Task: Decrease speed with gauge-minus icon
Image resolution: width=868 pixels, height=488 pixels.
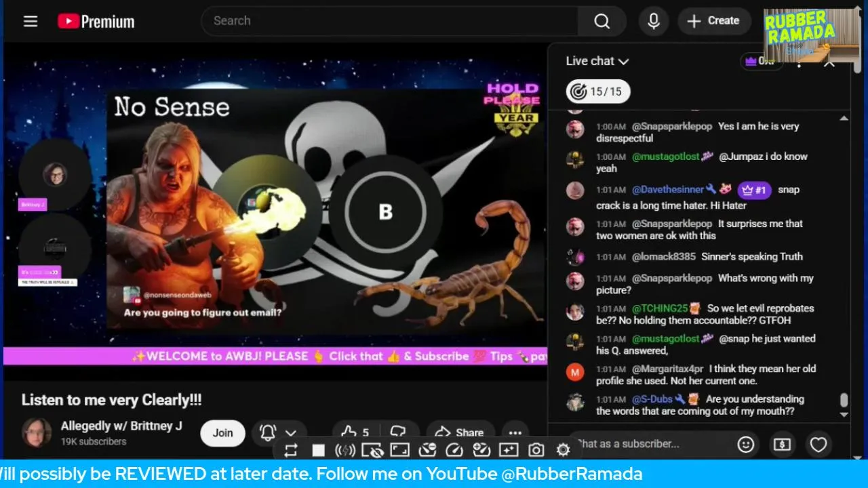Action: point(427,450)
